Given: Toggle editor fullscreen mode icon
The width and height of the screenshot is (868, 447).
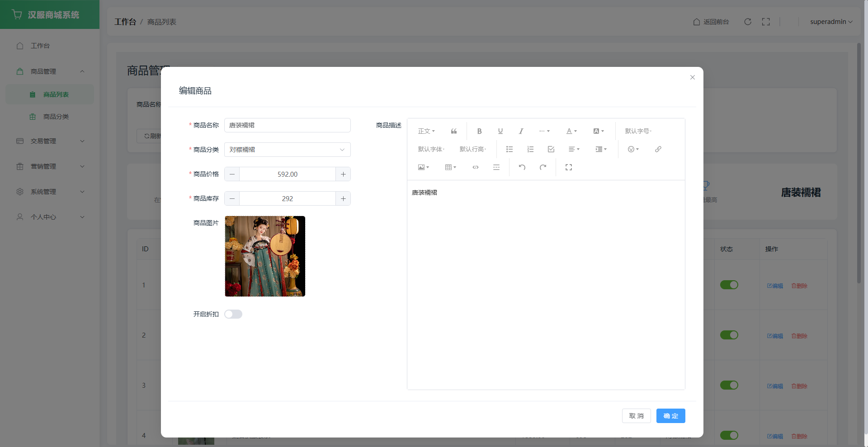Looking at the screenshot, I should point(569,167).
